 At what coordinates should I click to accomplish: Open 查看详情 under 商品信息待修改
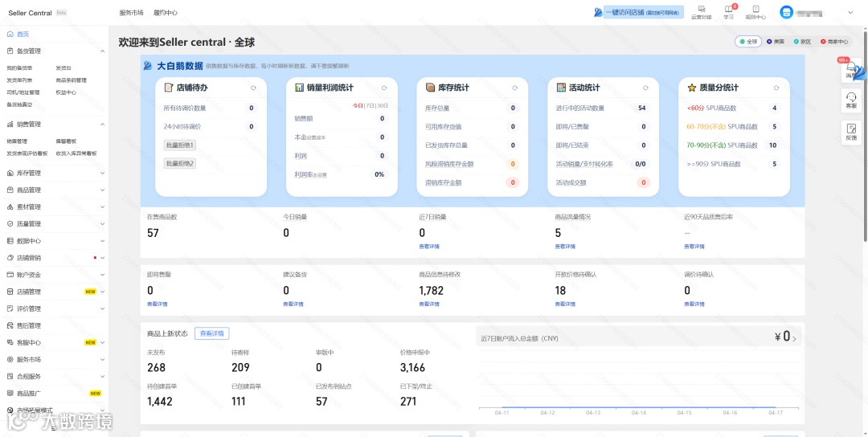click(429, 304)
